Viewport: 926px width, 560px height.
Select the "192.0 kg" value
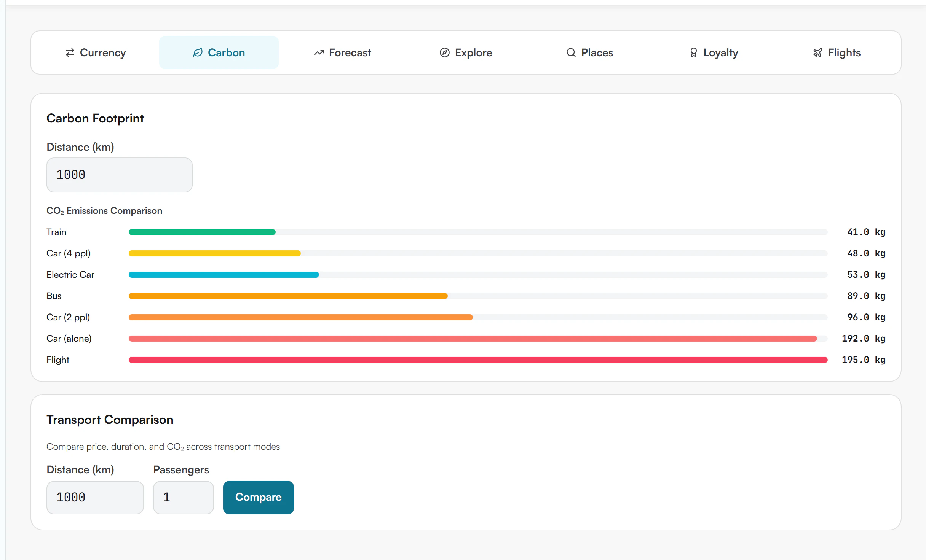tap(864, 339)
